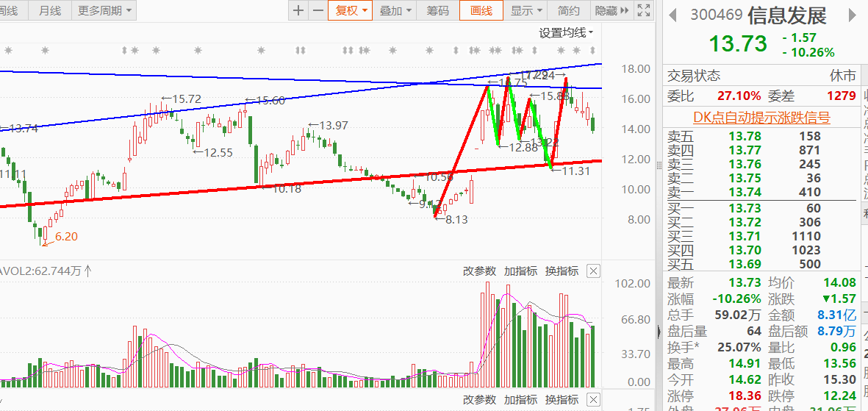Click the 卖二 ask price 13.75
Screen dimensions: 868x411
745,179
